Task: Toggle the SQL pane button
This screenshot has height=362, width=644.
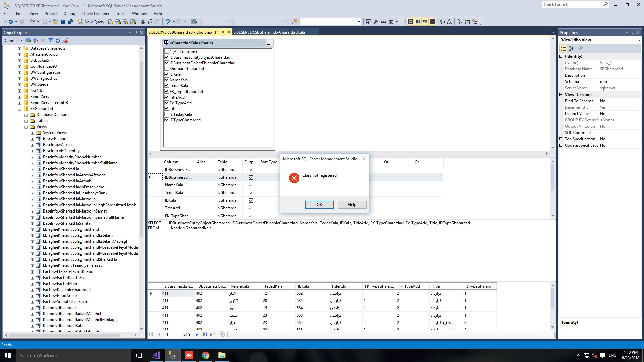Action: (x=425, y=22)
